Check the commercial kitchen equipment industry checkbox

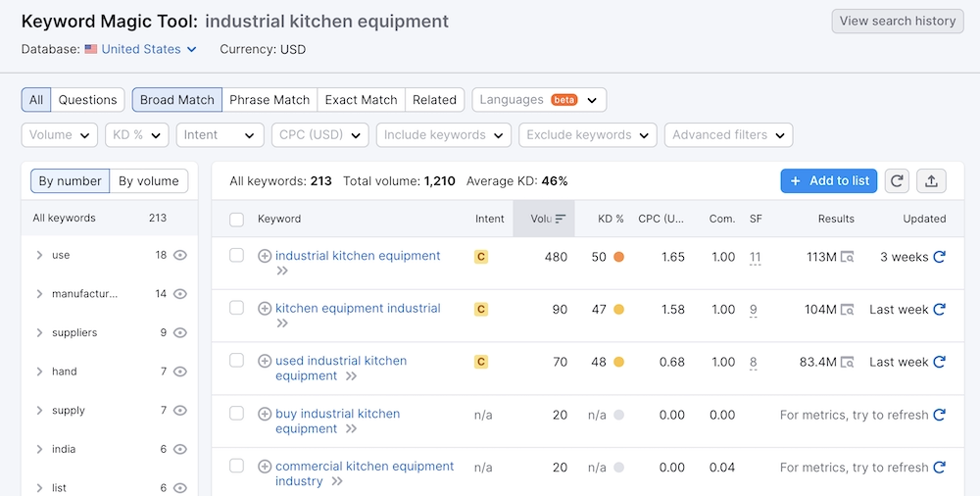[236, 466]
